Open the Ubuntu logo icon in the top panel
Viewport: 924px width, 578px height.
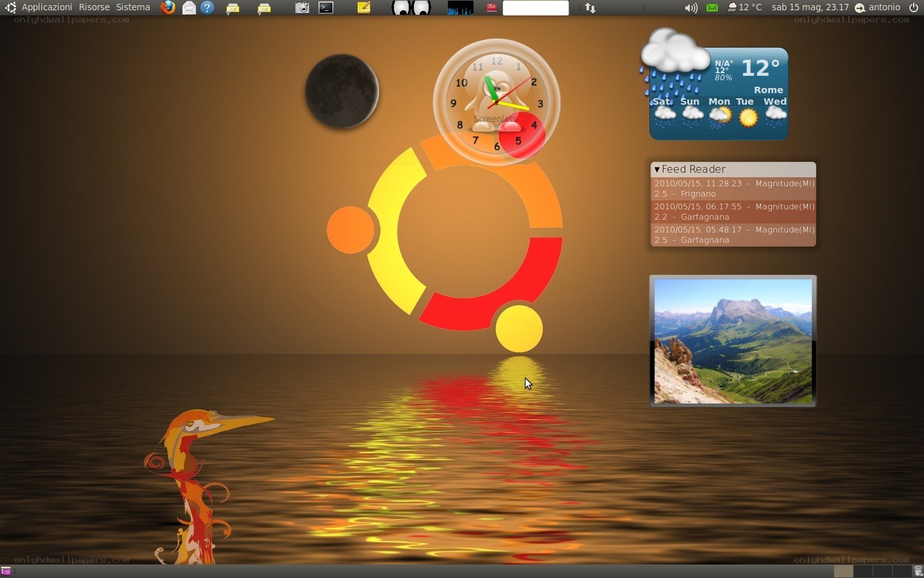10,8
